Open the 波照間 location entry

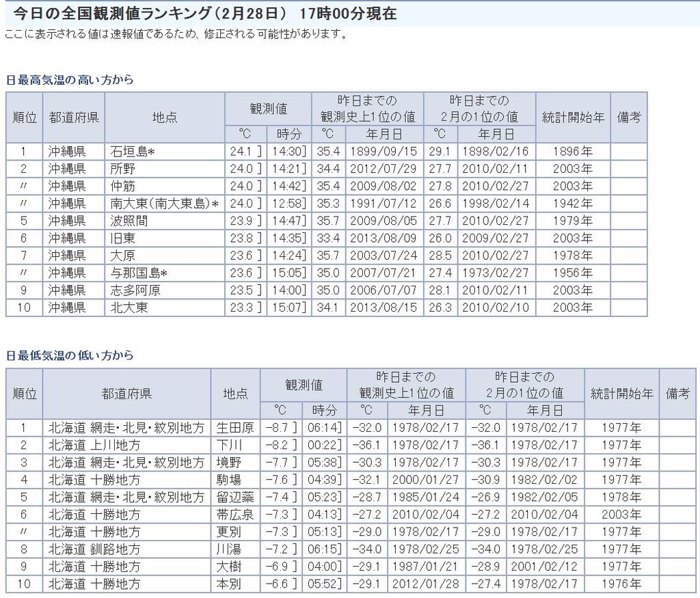point(129,221)
